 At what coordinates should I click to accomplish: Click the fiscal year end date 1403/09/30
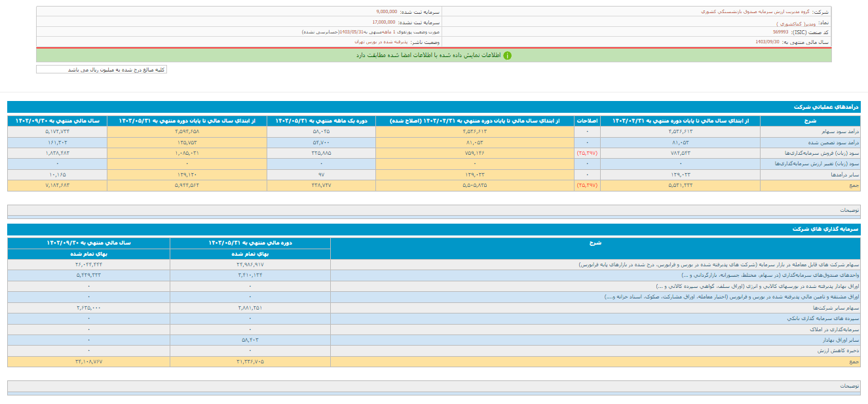[767, 41]
